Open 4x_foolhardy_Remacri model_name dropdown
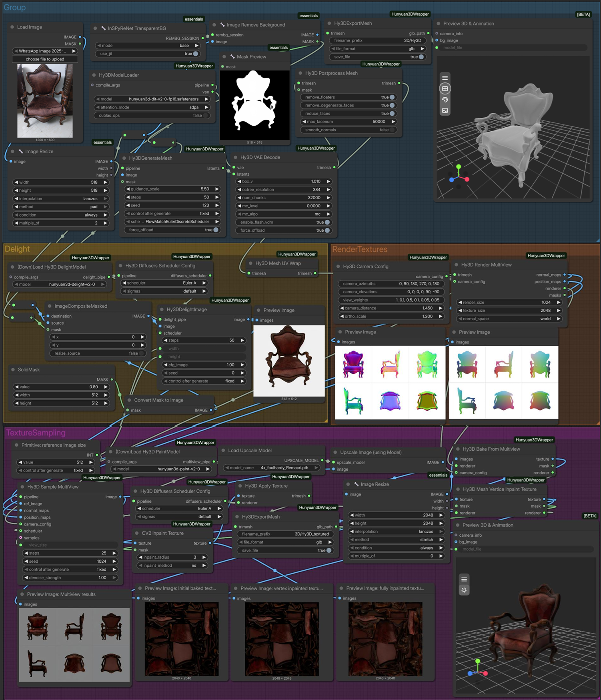The width and height of the screenshot is (601, 700). tap(272, 468)
